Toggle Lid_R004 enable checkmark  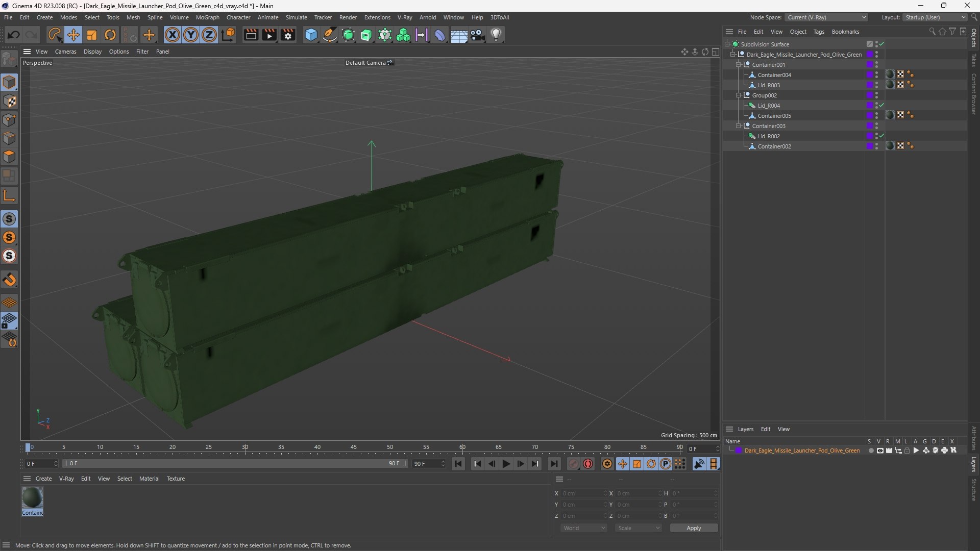881,105
